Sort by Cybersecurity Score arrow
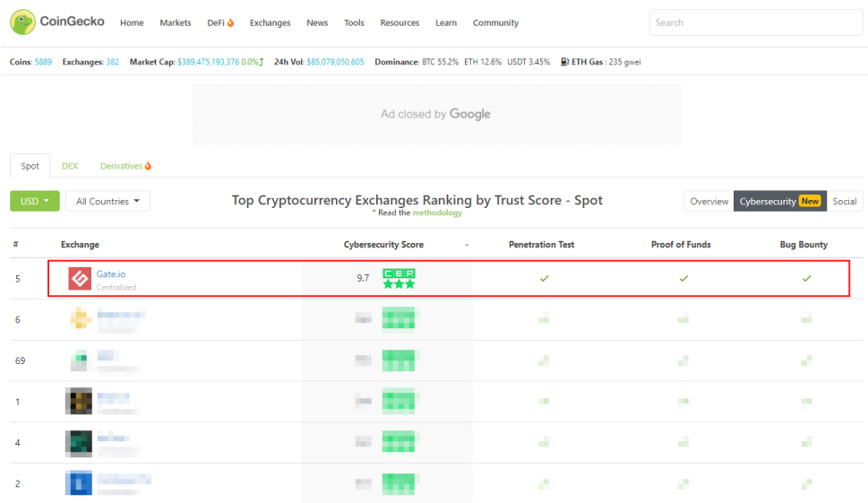868x503 pixels. (467, 245)
